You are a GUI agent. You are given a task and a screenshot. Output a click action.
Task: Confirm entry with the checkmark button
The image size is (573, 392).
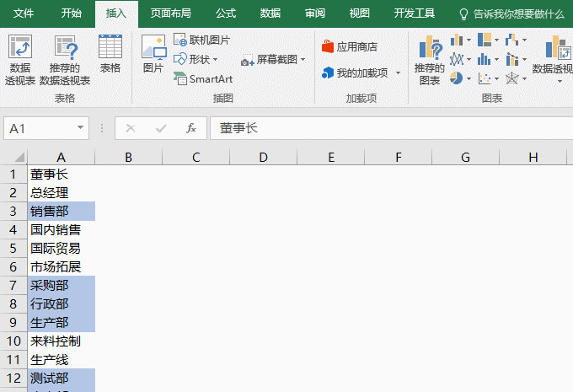coord(161,128)
